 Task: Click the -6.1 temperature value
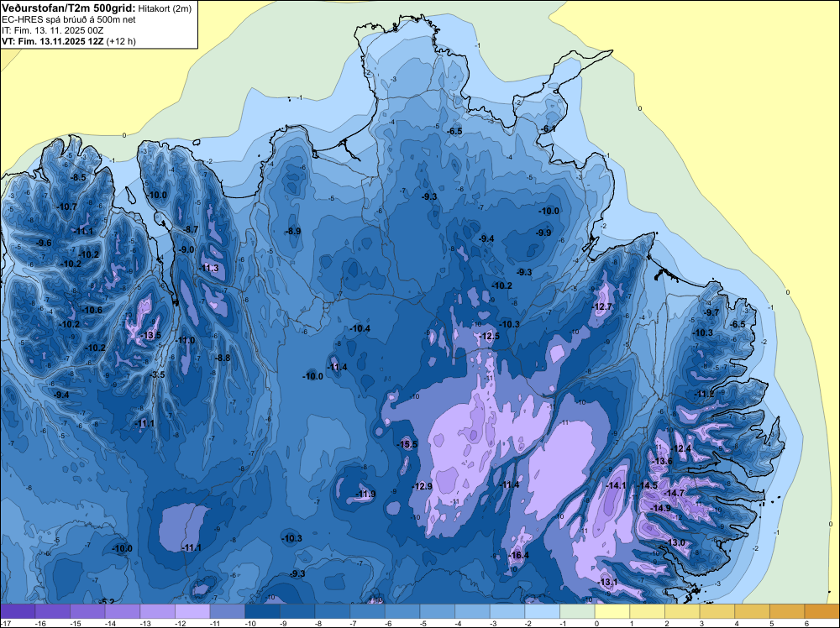click(x=548, y=129)
